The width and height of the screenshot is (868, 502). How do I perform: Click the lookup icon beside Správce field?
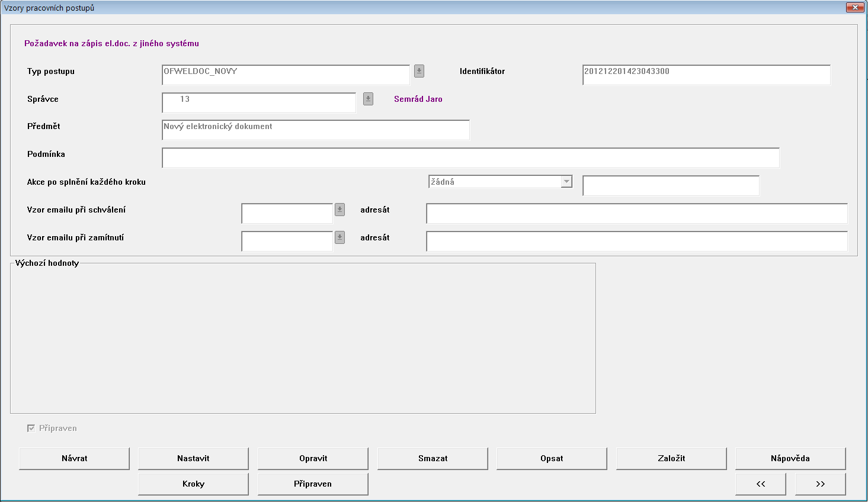368,99
